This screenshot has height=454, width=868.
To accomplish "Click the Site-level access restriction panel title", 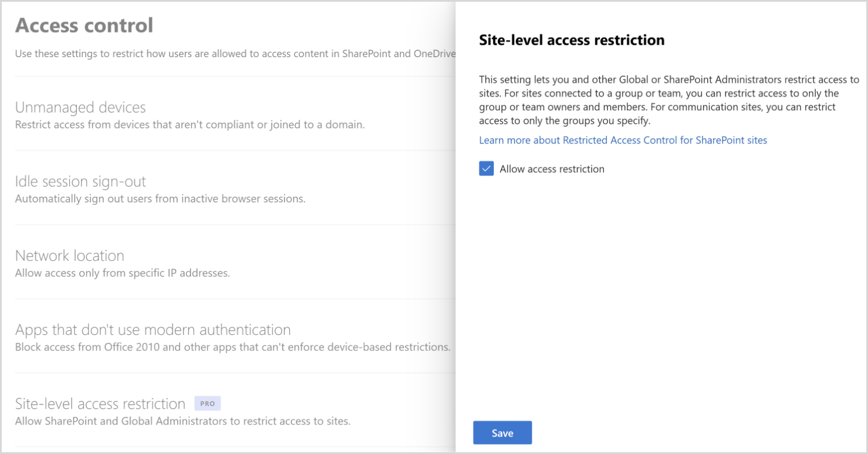I will click(572, 40).
